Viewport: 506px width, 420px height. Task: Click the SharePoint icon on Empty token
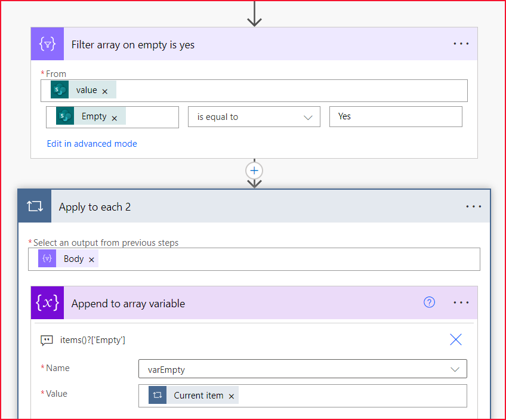pyautogui.click(x=65, y=116)
